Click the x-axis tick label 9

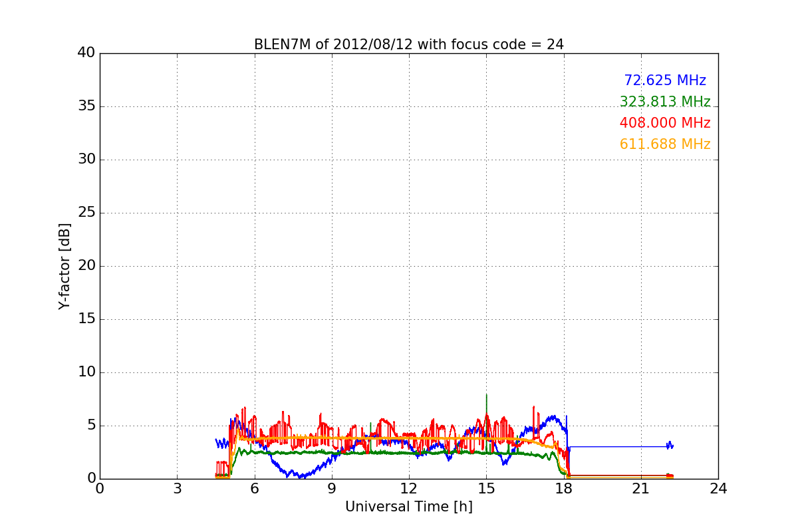pyautogui.click(x=332, y=489)
